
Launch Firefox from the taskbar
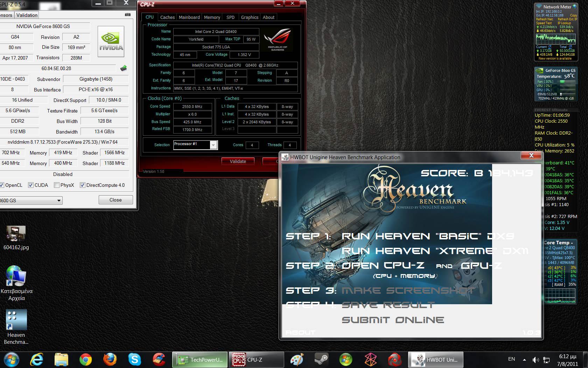(110, 360)
